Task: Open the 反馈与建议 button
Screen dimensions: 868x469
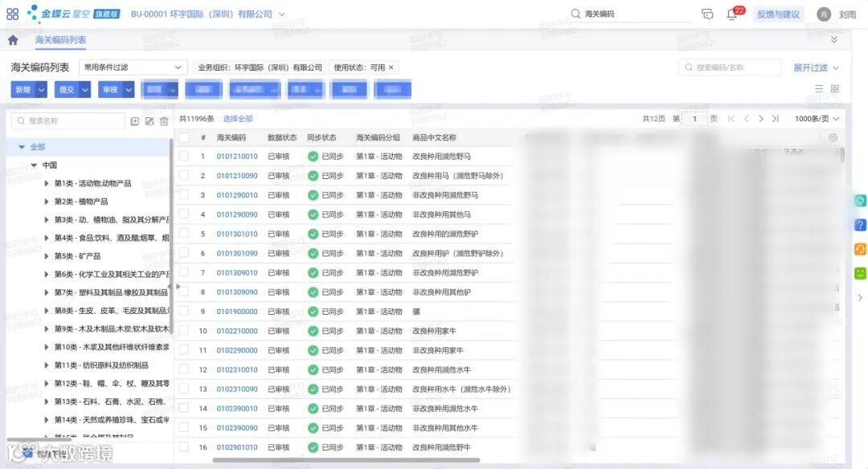Action: point(778,14)
